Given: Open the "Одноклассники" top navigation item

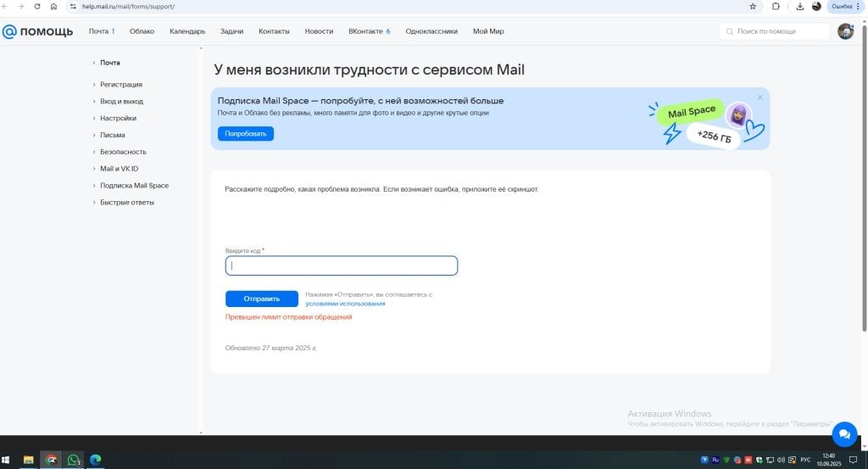Looking at the screenshot, I should pos(431,31).
